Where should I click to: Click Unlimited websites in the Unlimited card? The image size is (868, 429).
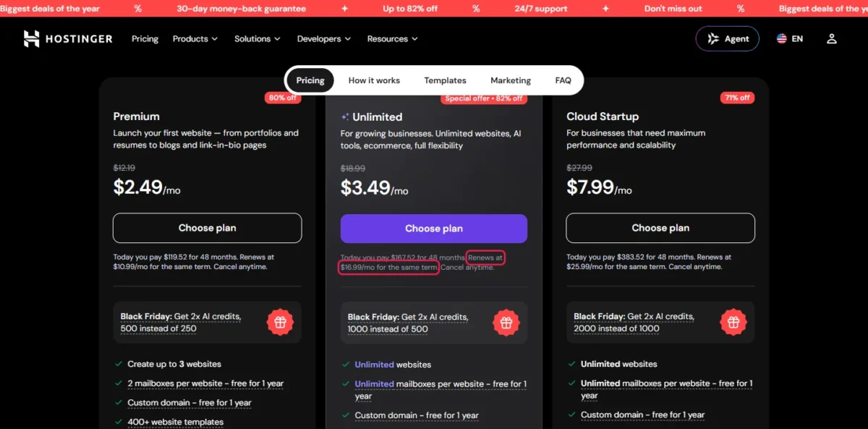(x=393, y=365)
